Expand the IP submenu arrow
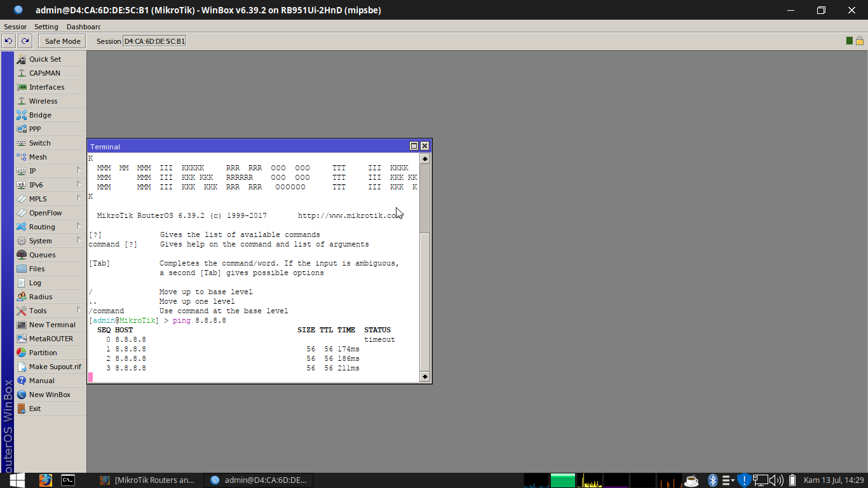 pyautogui.click(x=79, y=170)
